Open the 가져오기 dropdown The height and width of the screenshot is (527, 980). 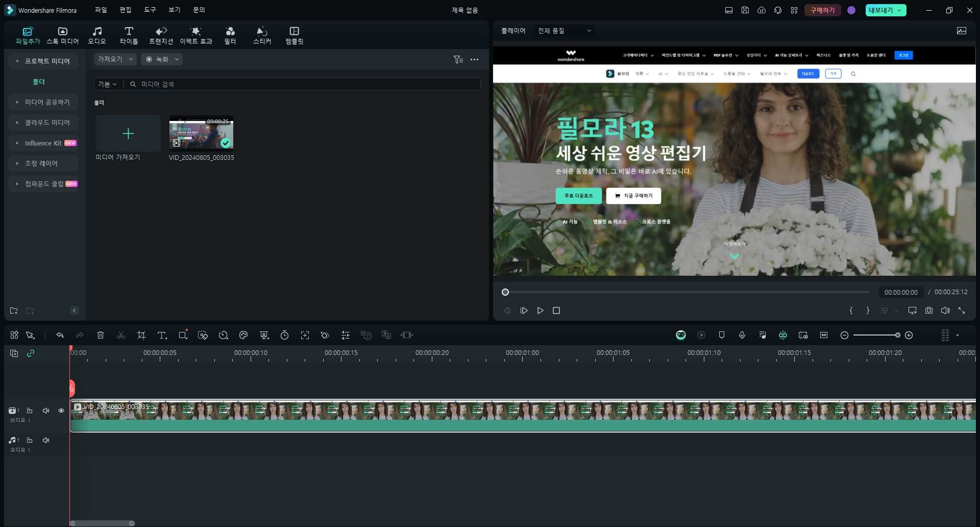point(115,59)
